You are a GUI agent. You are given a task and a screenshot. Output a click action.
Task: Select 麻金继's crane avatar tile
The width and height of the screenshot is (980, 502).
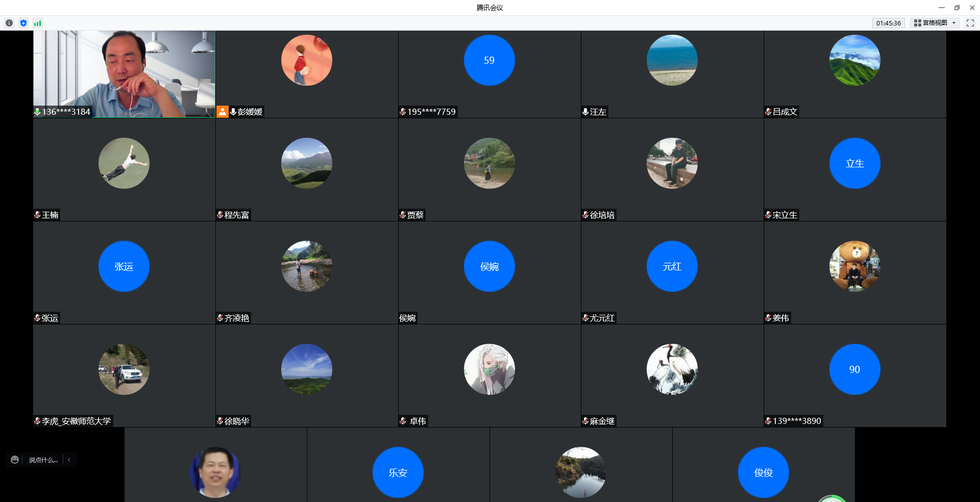(672, 369)
